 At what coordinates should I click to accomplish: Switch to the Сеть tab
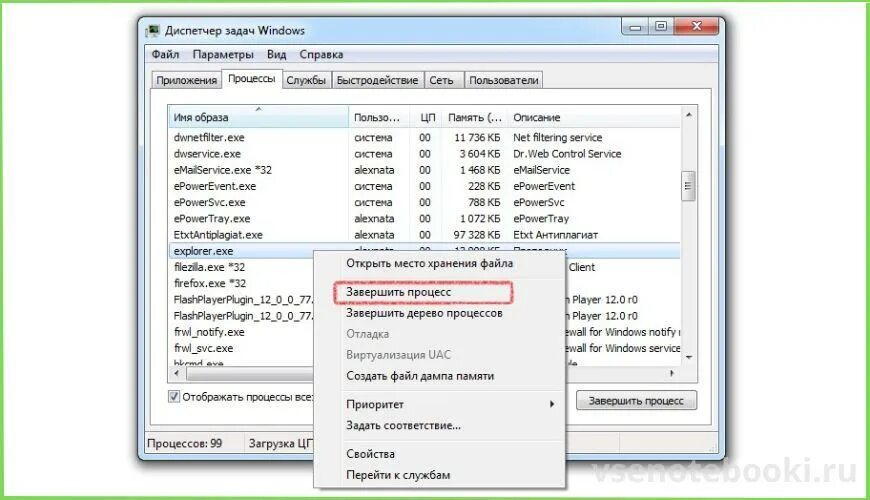click(x=442, y=80)
